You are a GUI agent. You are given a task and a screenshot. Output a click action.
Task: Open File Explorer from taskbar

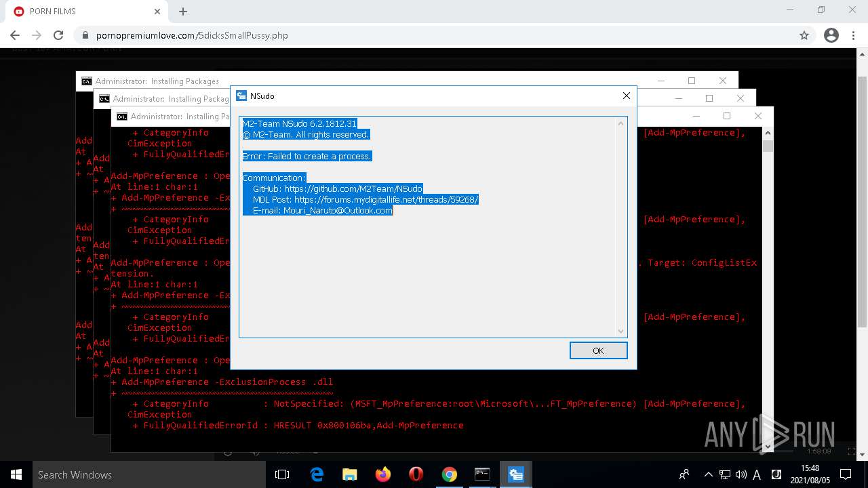(350, 474)
